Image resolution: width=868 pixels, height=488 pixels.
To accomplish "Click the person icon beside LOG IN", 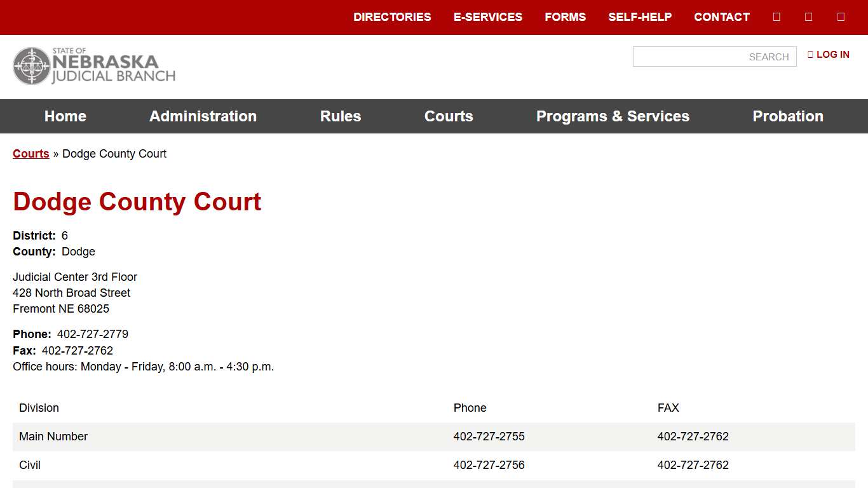I will pyautogui.click(x=810, y=55).
